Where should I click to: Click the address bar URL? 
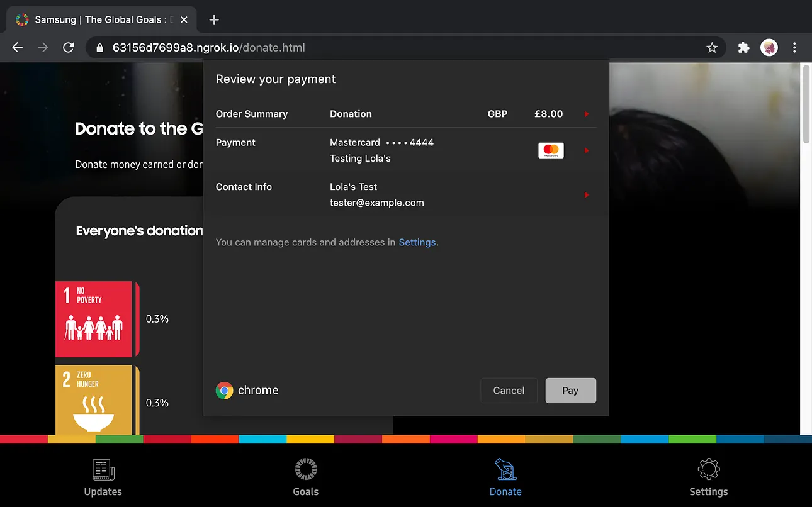208,47
